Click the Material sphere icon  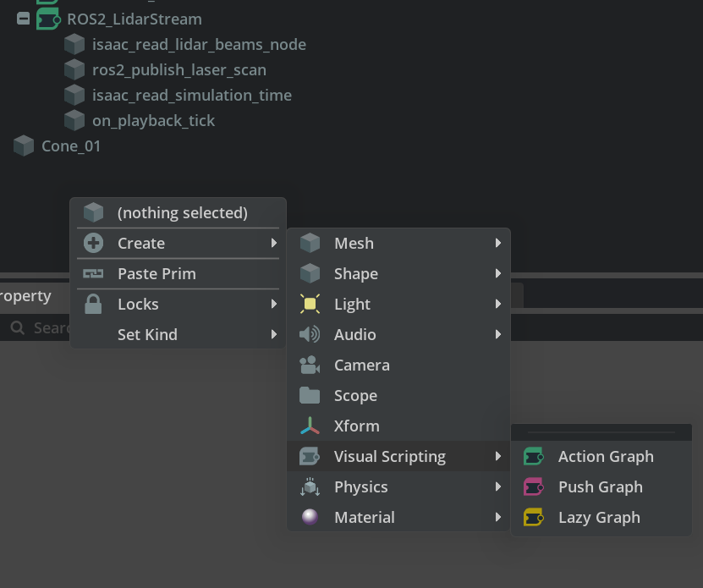tap(310, 517)
